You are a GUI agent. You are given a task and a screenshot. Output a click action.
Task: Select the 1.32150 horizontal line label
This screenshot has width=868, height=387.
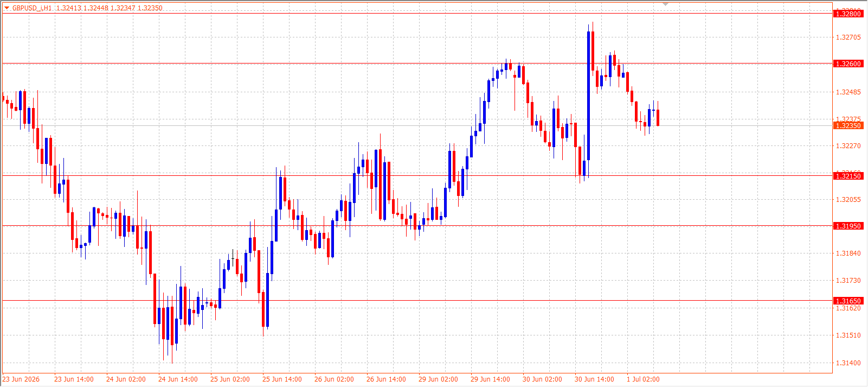pos(848,176)
